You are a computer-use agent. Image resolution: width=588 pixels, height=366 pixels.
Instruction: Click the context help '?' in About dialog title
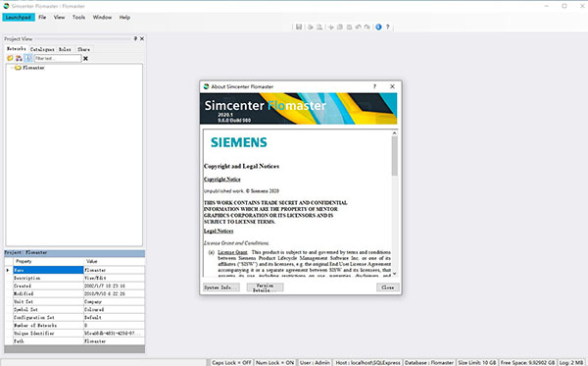tap(374, 86)
